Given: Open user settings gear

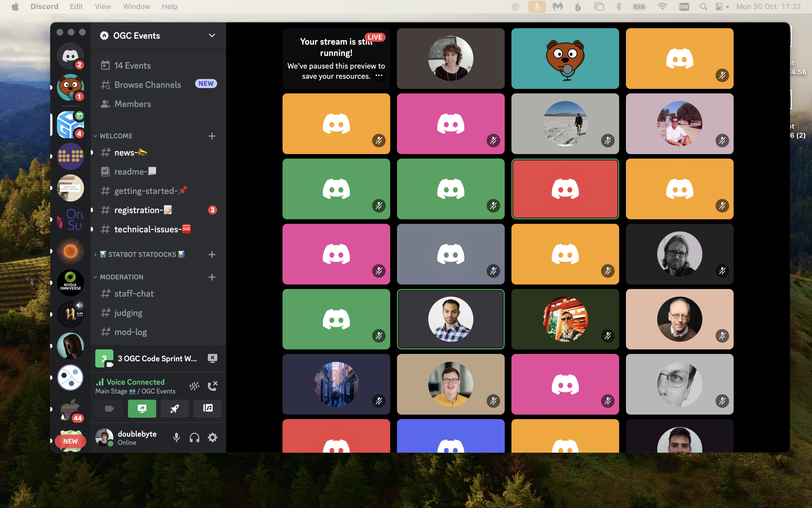Looking at the screenshot, I should pyautogui.click(x=212, y=437).
